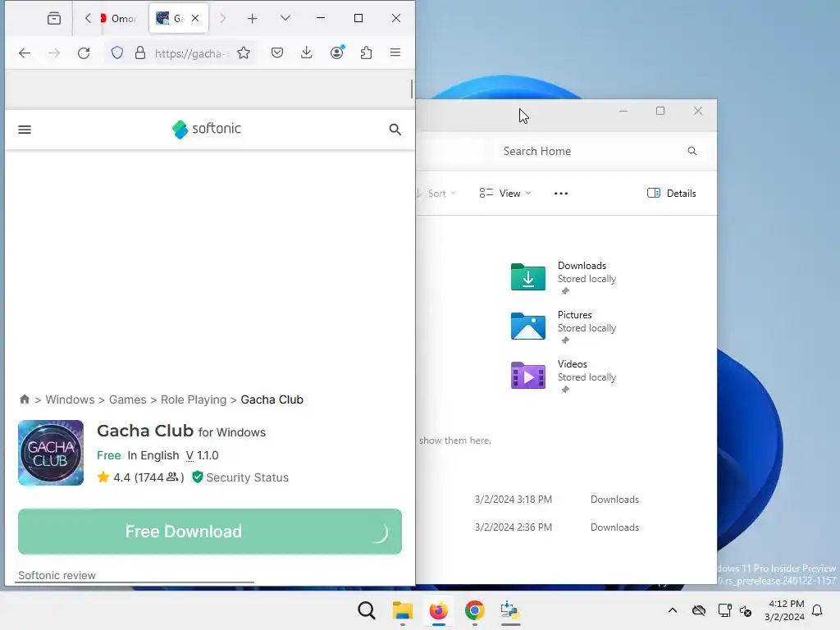
Task: Open Google Chrome from taskbar
Action: coord(474,610)
